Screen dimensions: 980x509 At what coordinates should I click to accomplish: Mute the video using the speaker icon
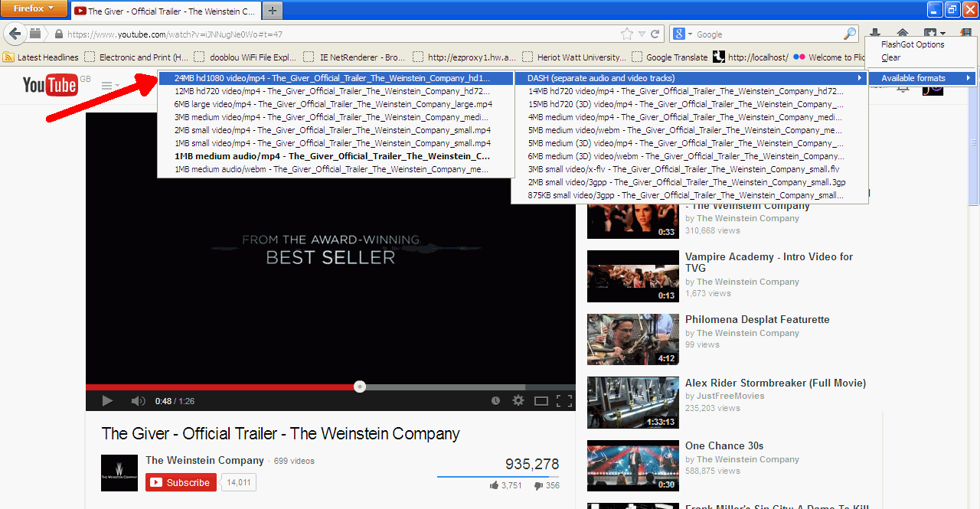point(138,400)
